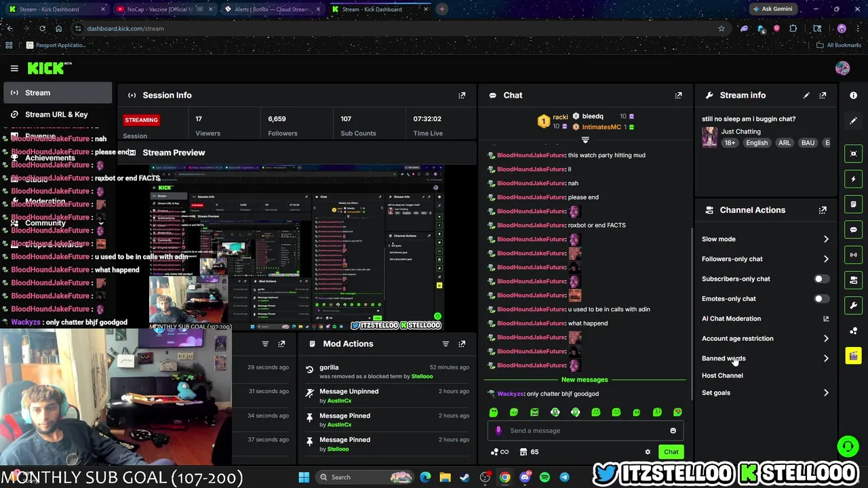Viewport: 868px width, 488px height.
Task: Click the Stream Preview video thumbnail
Action: tap(296, 247)
